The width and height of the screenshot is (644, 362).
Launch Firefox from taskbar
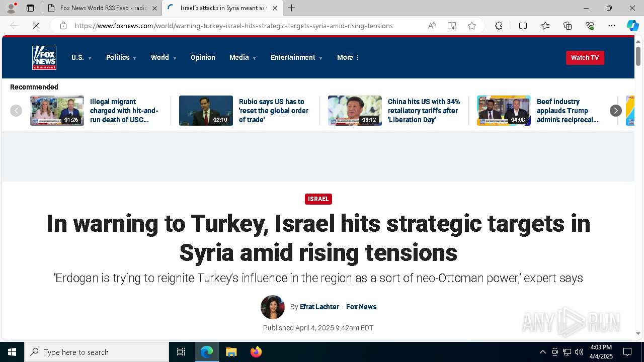(x=256, y=352)
